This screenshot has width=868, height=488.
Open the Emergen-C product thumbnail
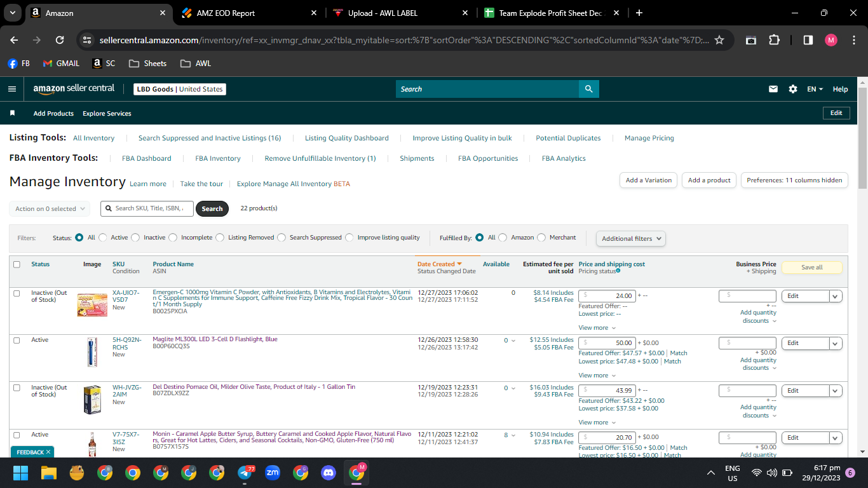(x=92, y=305)
